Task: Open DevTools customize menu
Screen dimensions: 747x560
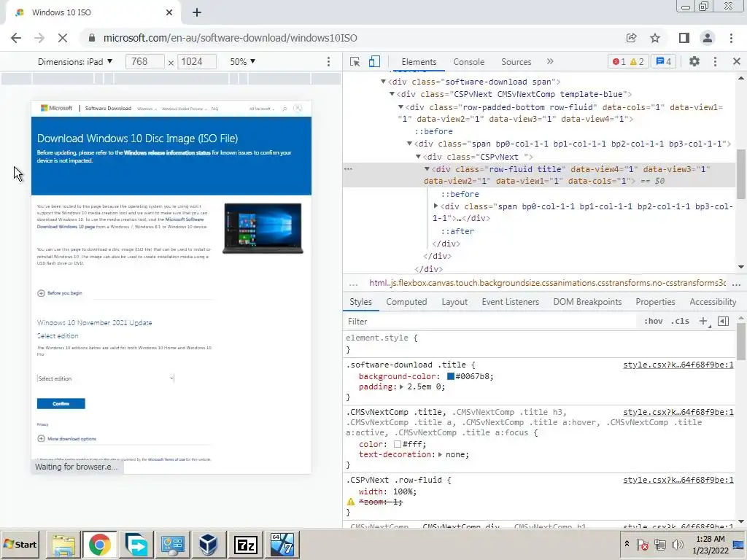Action: click(x=715, y=61)
